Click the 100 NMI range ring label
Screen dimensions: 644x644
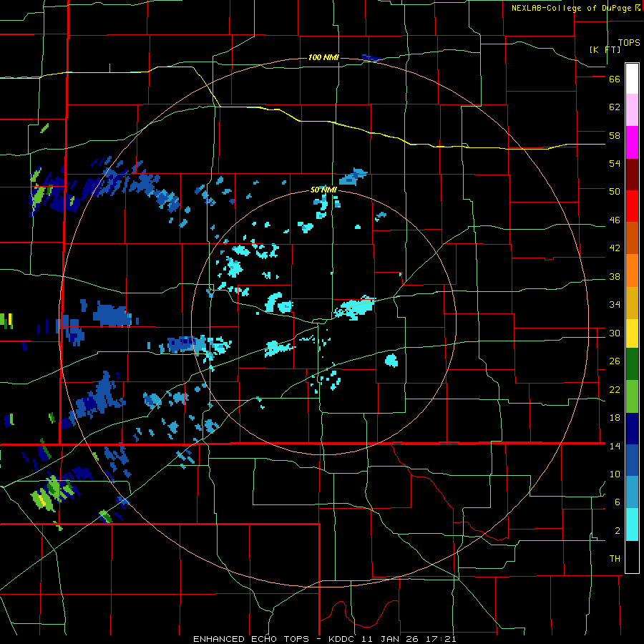coord(323,57)
